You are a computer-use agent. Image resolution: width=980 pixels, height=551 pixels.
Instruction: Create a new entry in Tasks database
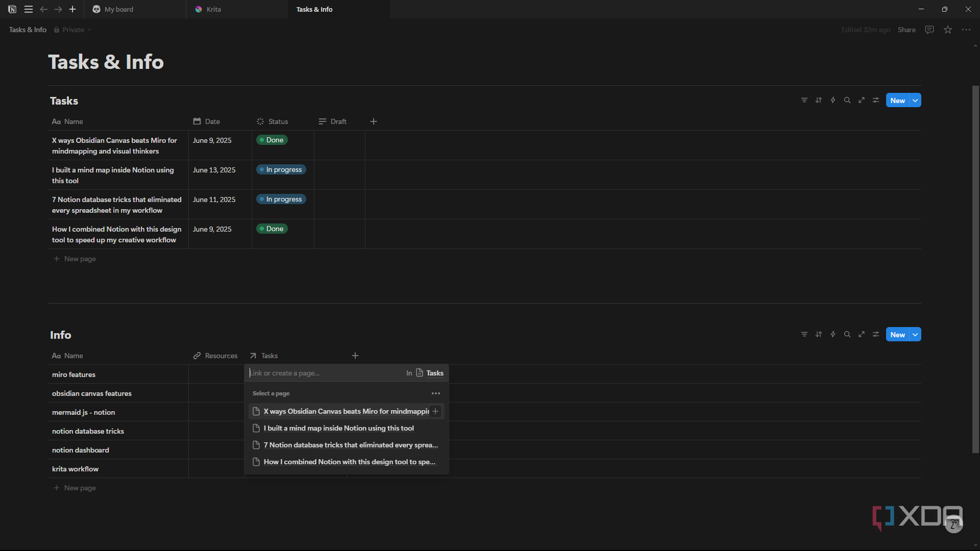tap(897, 101)
